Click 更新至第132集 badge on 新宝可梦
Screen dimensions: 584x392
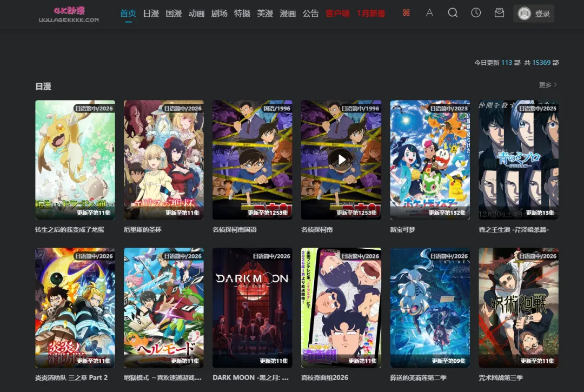click(x=447, y=213)
